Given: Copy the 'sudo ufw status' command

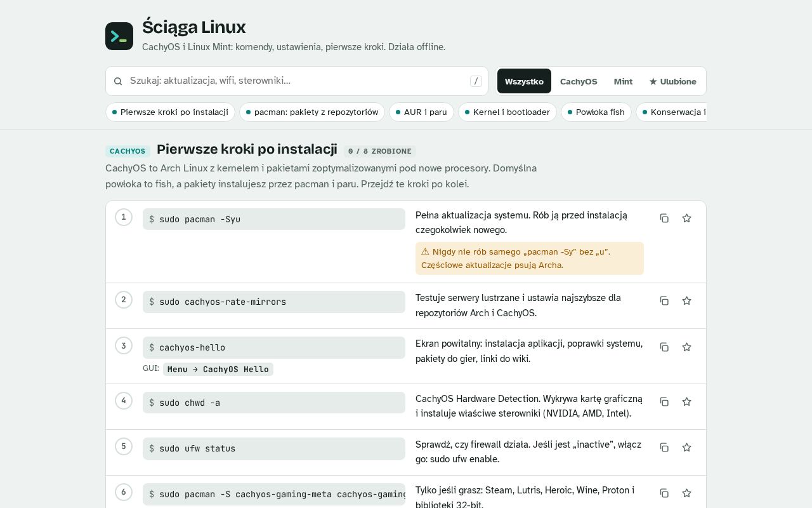Looking at the screenshot, I should [x=664, y=448].
